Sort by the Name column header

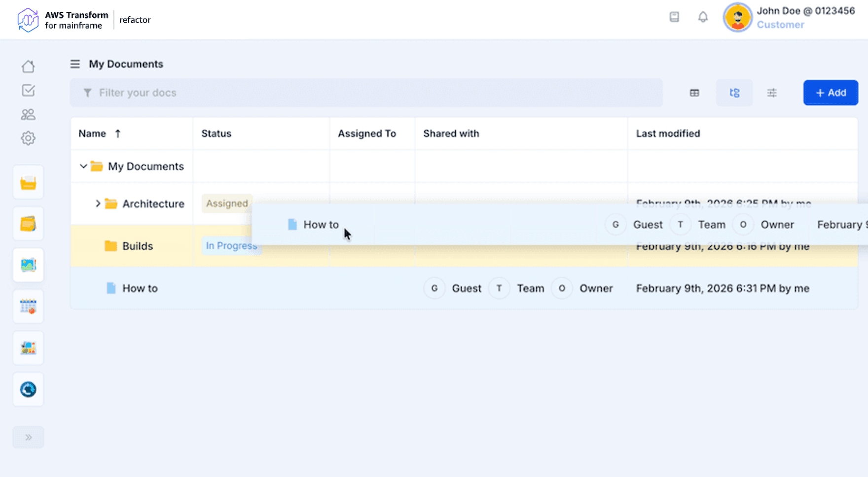tap(93, 134)
